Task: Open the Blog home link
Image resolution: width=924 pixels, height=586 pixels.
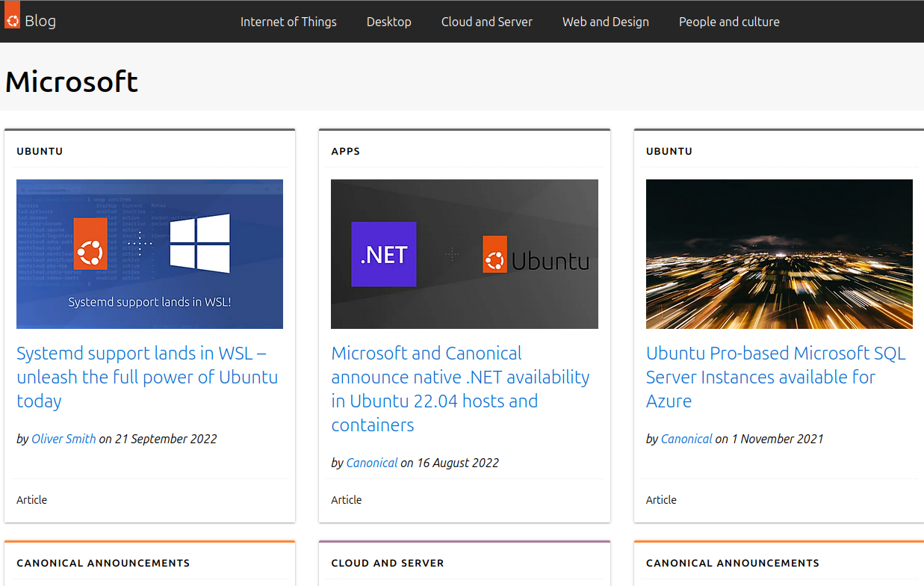Action: pos(40,21)
